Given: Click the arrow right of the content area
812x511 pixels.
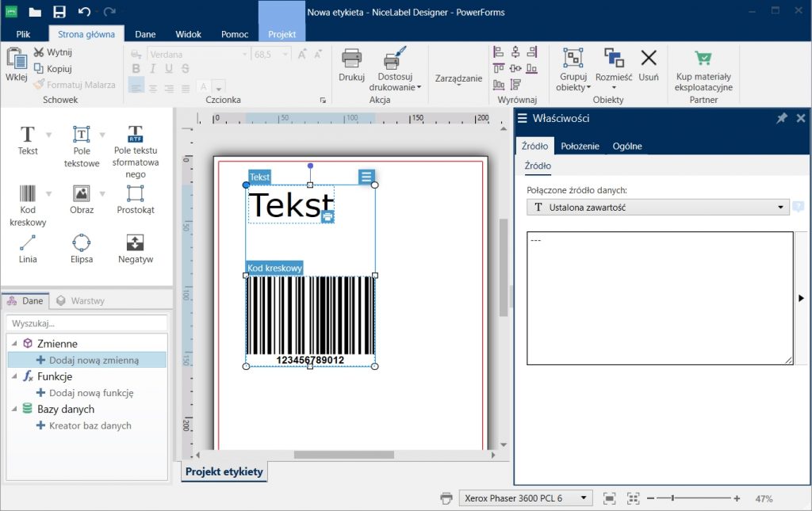Looking at the screenshot, I should click(x=801, y=299).
